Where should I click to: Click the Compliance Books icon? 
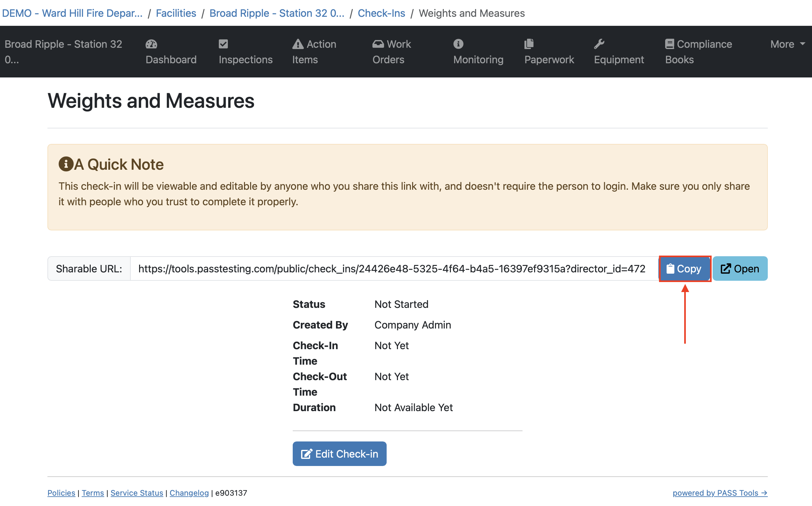point(669,44)
